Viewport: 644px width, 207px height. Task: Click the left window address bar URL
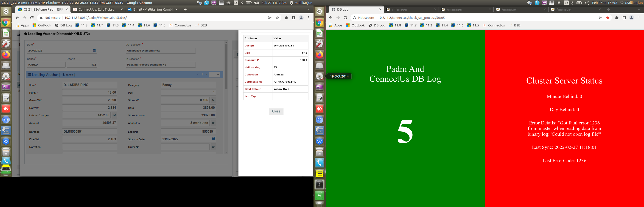pos(96,18)
